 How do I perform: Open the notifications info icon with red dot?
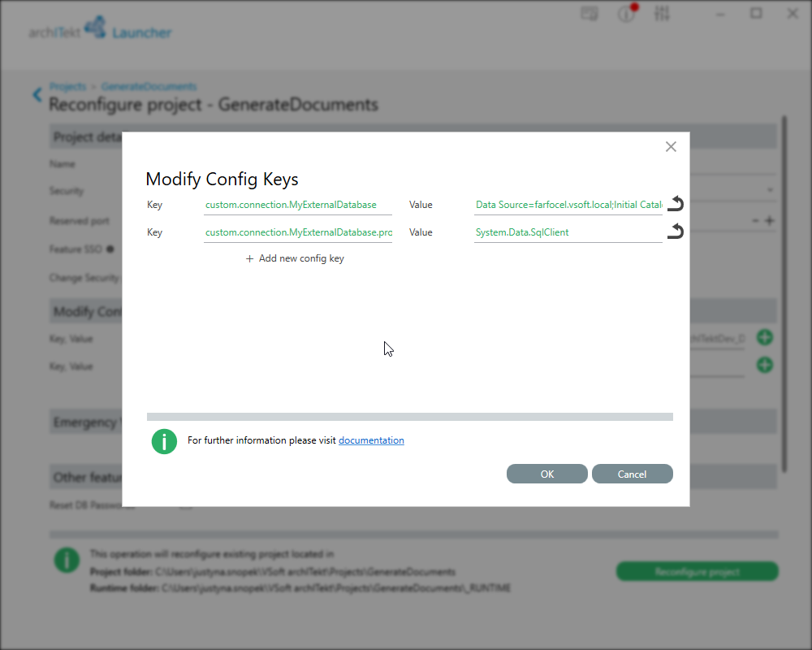point(627,14)
